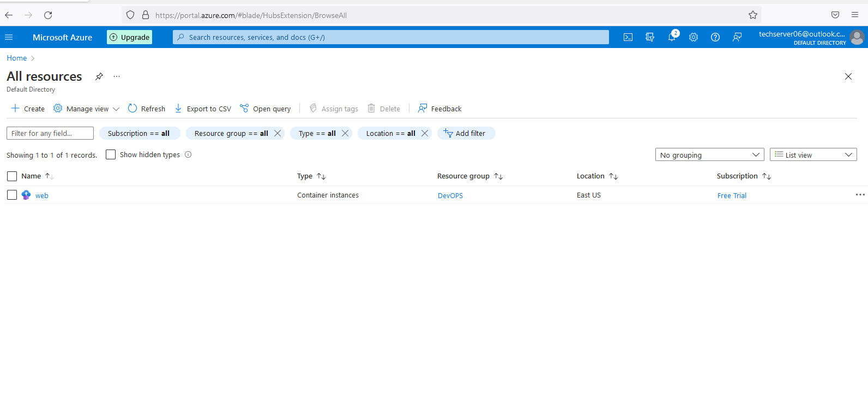Toggle the Show hidden types checkbox
Screen dimensions: 868x400
[111, 154]
